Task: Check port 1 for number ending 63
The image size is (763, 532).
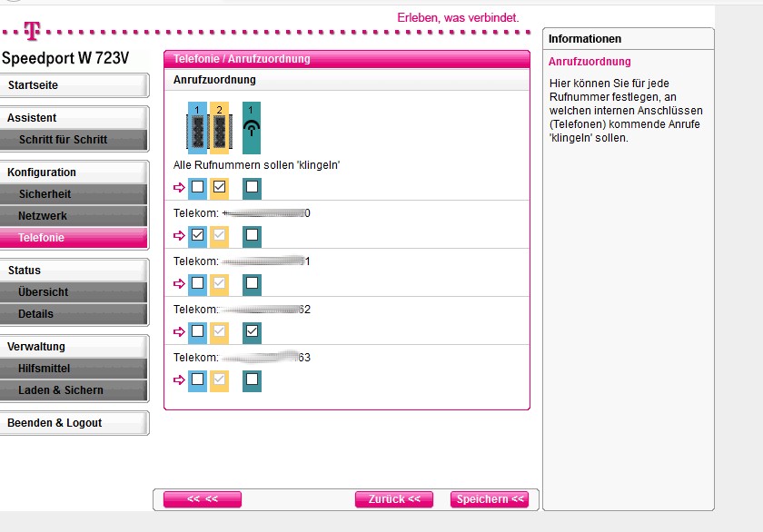Action: [x=198, y=379]
